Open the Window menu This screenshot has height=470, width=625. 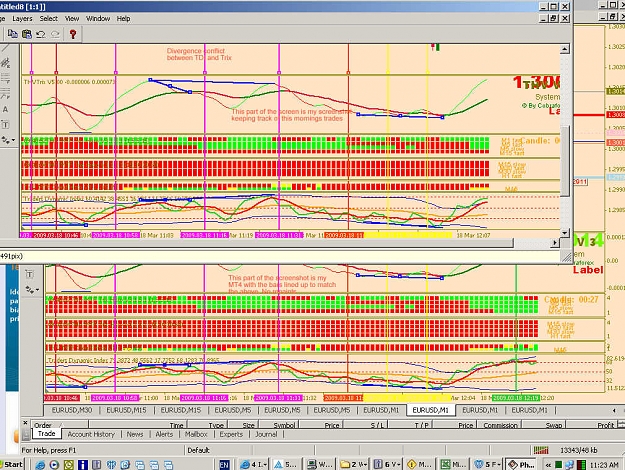click(x=98, y=19)
